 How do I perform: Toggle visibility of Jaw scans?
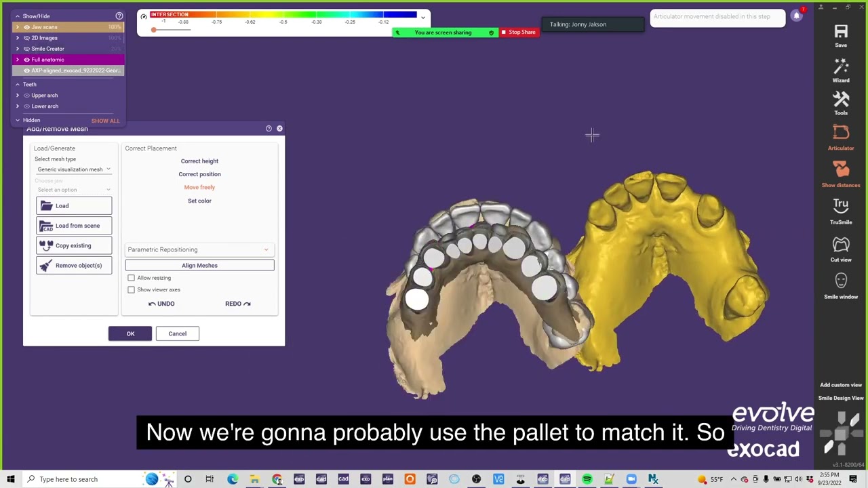(26, 27)
